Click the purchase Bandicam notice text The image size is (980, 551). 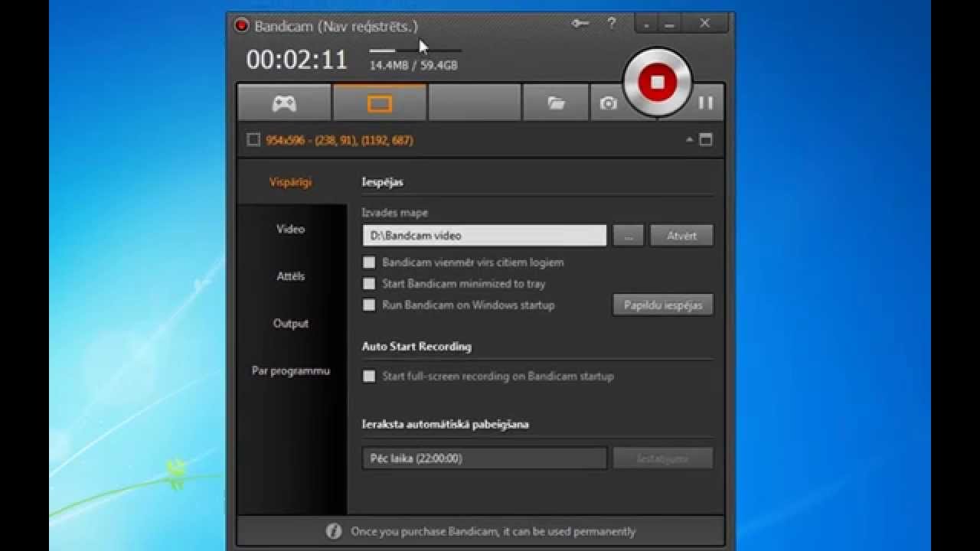[x=493, y=531]
